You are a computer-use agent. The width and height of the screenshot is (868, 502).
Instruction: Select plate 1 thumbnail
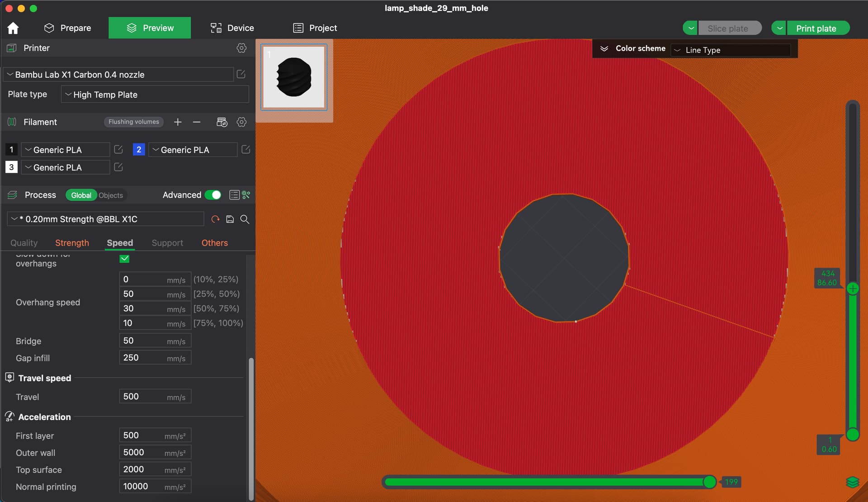click(x=294, y=77)
